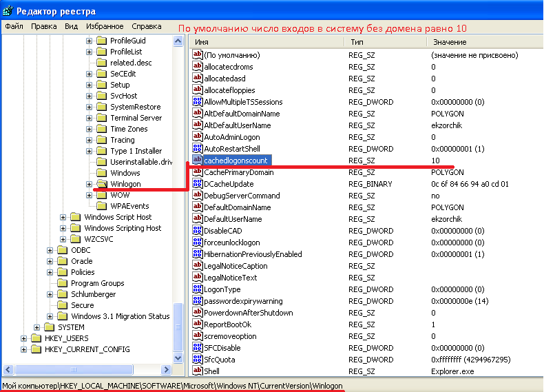Click the DisableCAD DWORD icon

[x=198, y=230]
